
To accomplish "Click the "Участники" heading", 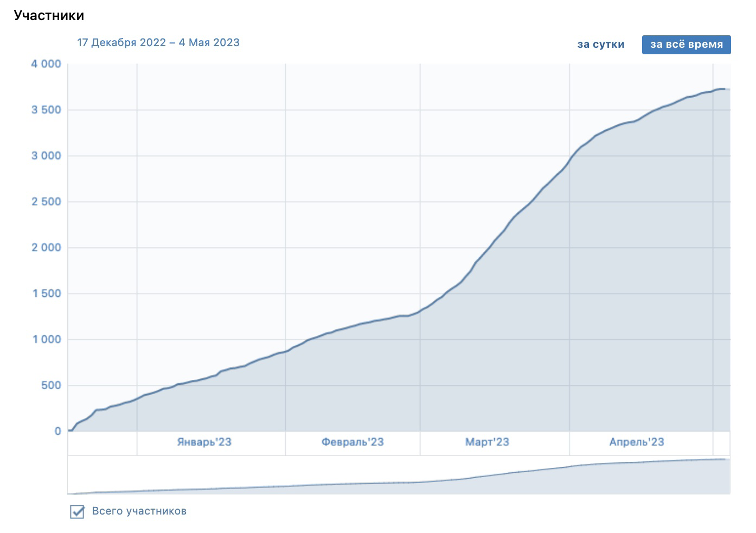I will [49, 15].
